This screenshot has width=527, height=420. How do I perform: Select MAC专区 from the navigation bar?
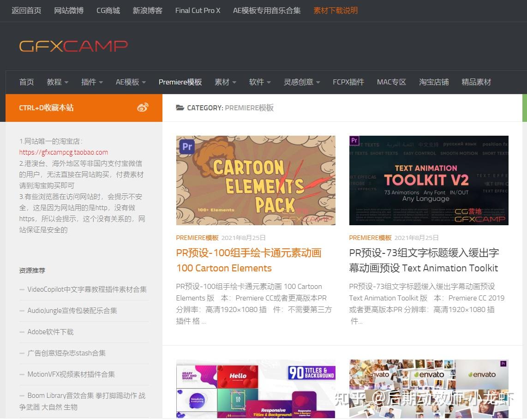click(x=391, y=82)
